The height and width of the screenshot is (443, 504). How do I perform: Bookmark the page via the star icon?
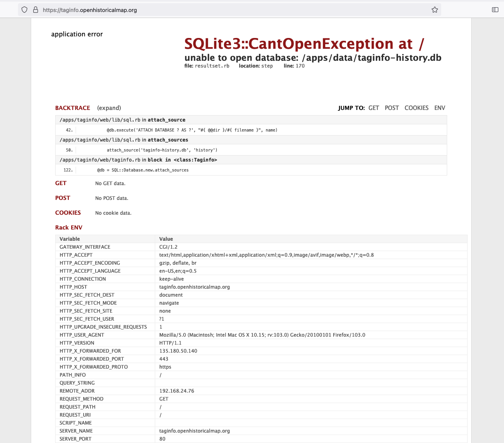coord(434,9)
